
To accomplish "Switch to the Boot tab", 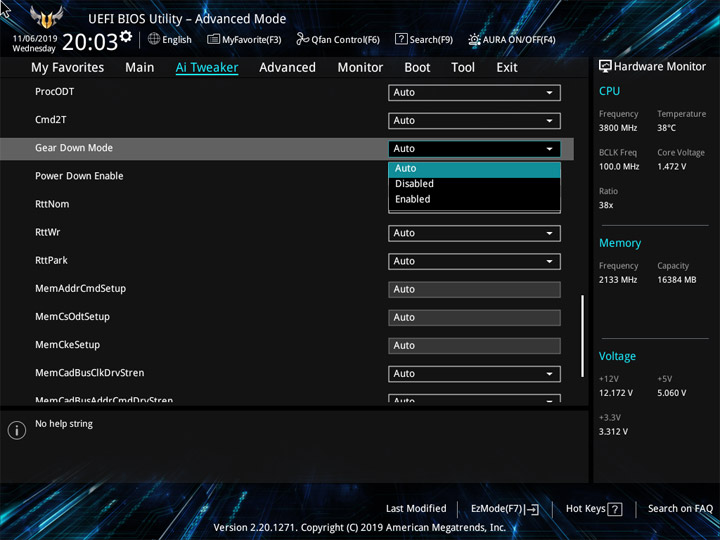I will (417, 68).
